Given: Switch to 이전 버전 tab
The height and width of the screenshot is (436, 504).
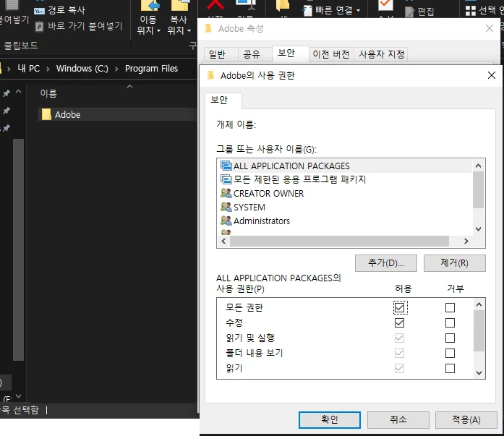Looking at the screenshot, I should [x=331, y=54].
